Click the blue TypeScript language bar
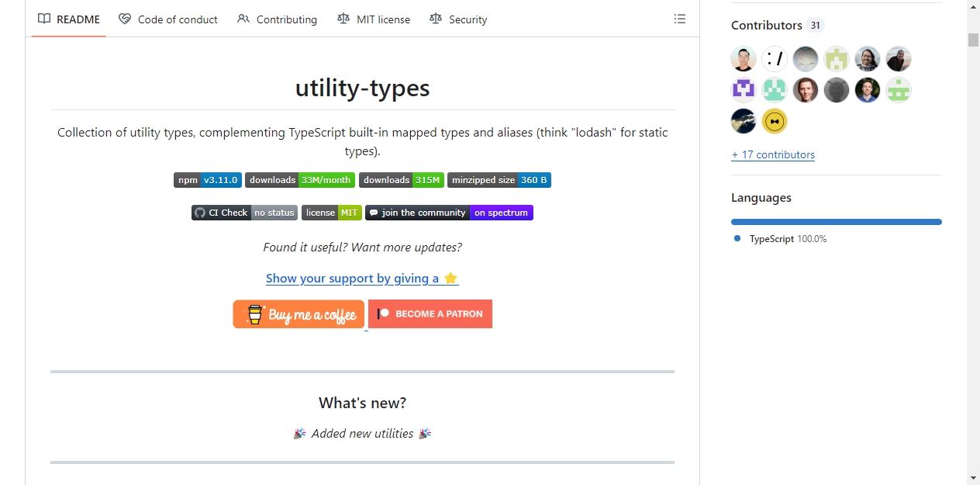980x485 pixels. point(837,222)
